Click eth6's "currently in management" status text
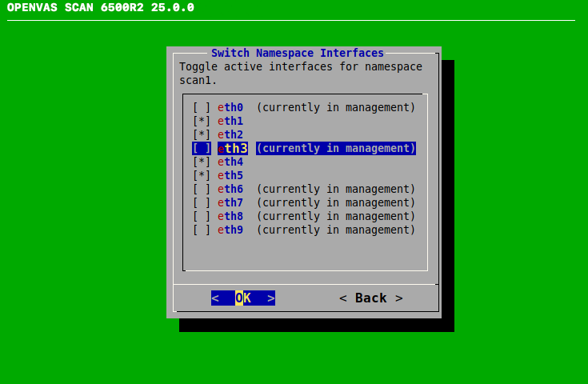The image size is (588, 384). [335, 189]
